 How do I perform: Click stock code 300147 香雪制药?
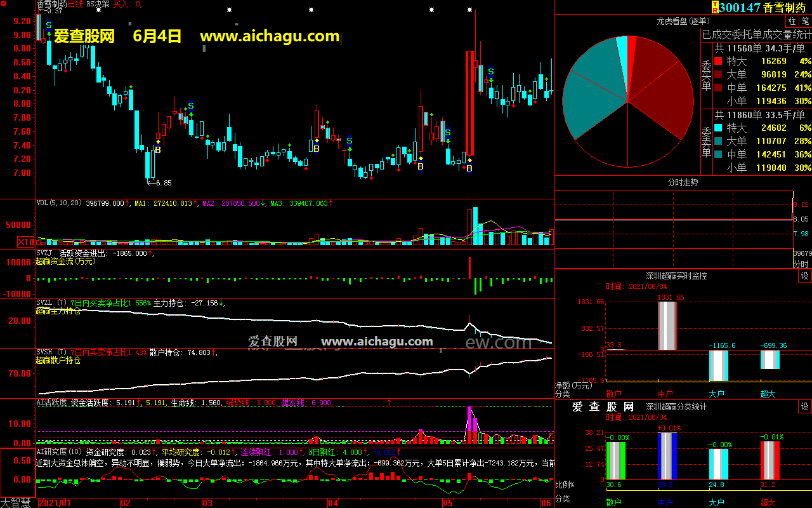pyautogui.click(x=764, y=8)
